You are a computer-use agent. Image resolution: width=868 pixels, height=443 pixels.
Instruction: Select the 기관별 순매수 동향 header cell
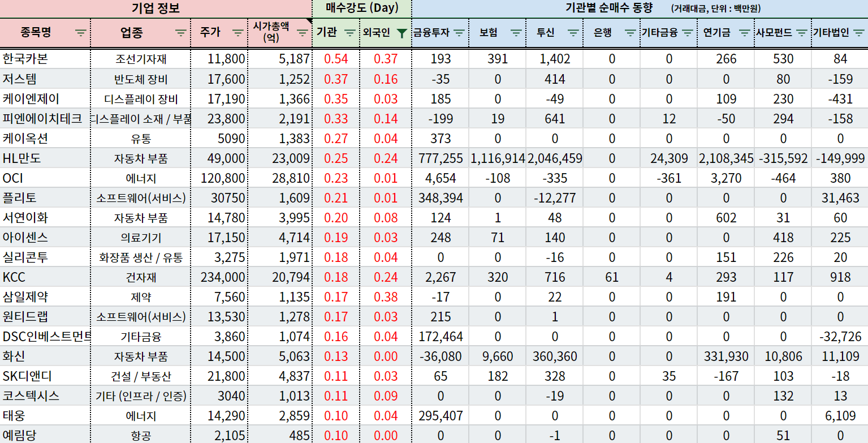(x=640, y=8)
